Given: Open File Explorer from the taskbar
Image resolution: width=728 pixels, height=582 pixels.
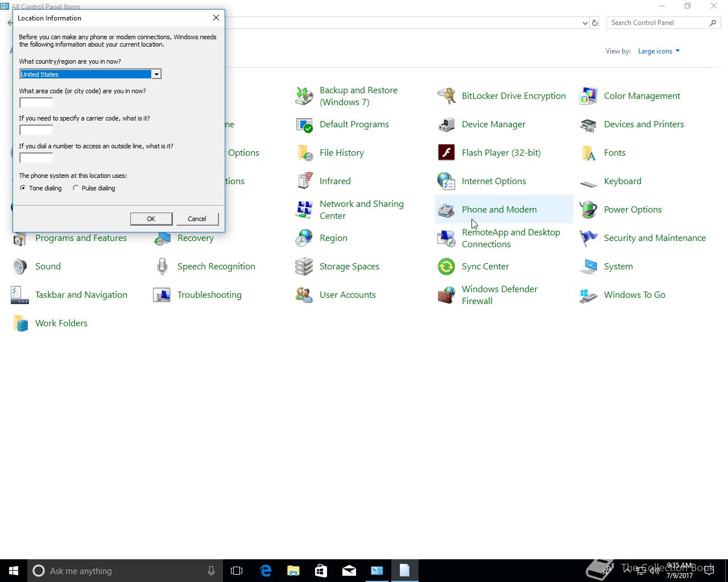Looking at the screenshot, I should point(293,571).
